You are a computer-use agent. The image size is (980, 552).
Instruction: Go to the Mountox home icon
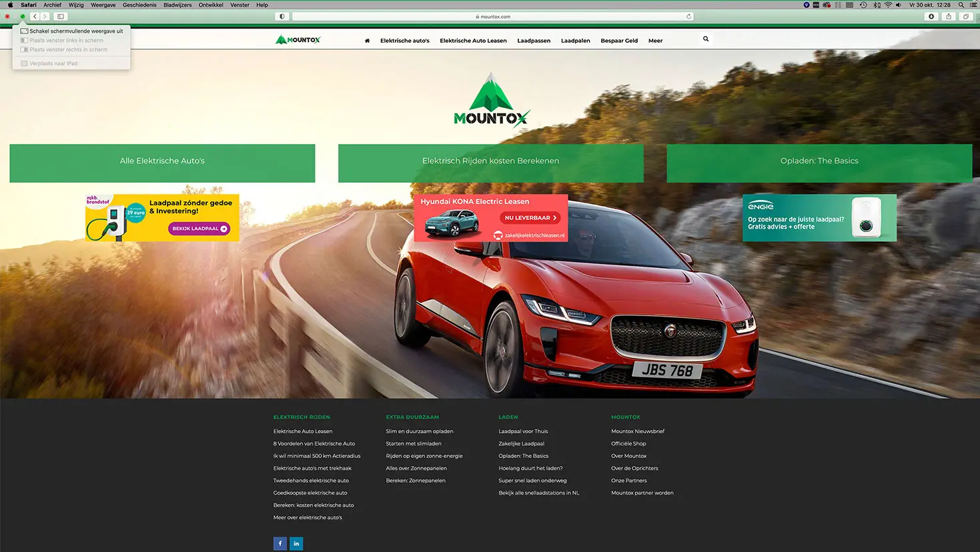click(x=367, y=41)
